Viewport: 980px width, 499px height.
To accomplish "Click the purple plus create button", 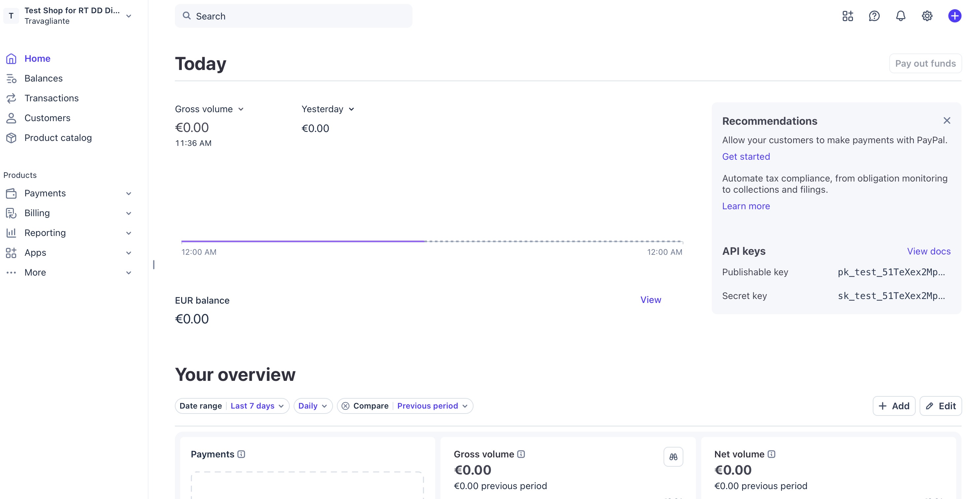I will click(x=955, y=16).
